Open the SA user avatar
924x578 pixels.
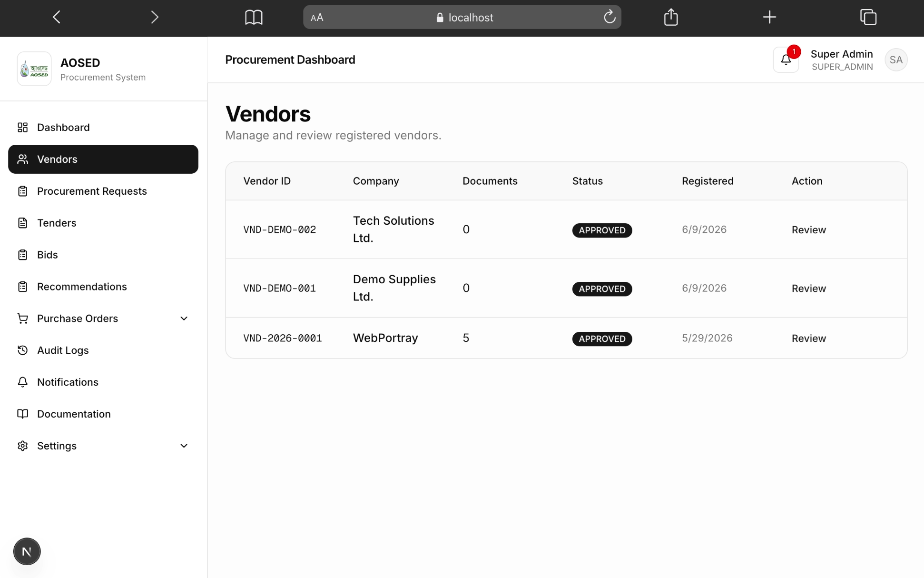896,60
